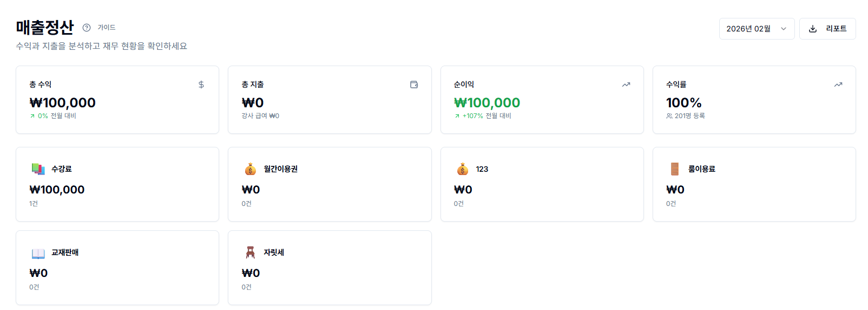Click the help question mark icon
The width and height of the screenshot is (868, 310).
tap(87, 28)
